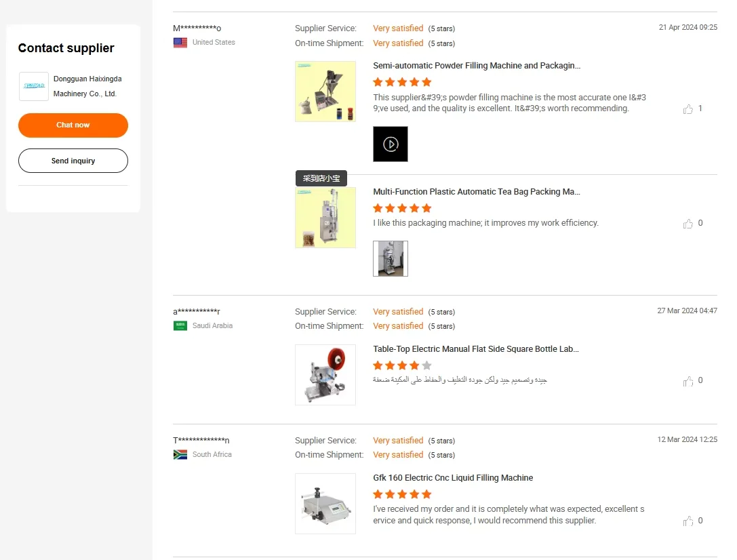Open Semi-automatic Powder Filling Machine product link
Image resolution: width=737 pixels, height=560 pixels.
477,66
